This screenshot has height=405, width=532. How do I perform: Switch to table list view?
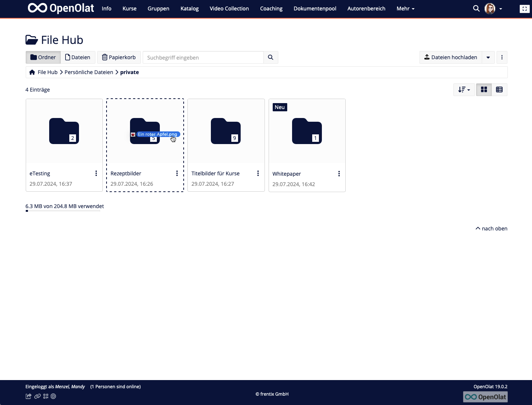coord(499,90)
